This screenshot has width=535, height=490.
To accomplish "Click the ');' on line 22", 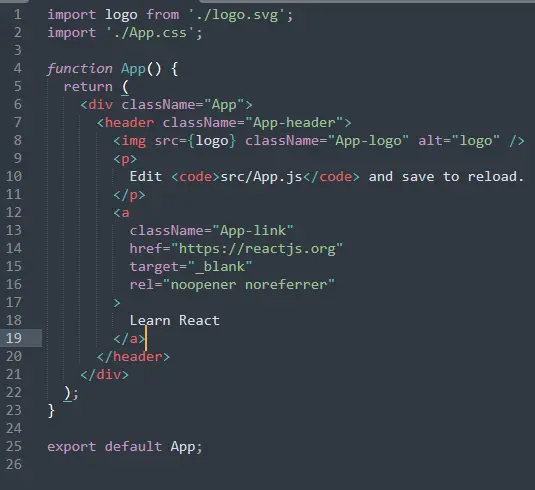I will coord(71,393).
